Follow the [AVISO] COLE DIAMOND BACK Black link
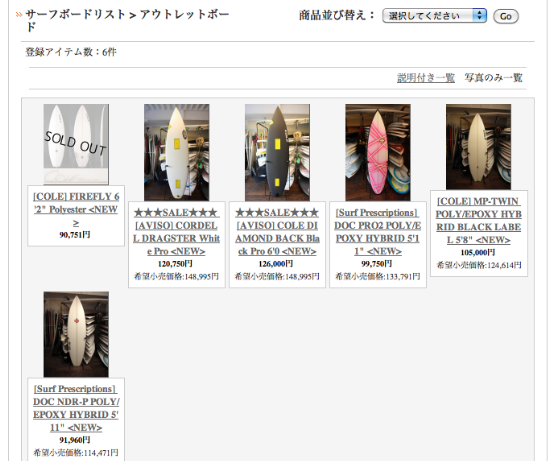Viewport: 555px width, 461px height. (x=277, y=232)
